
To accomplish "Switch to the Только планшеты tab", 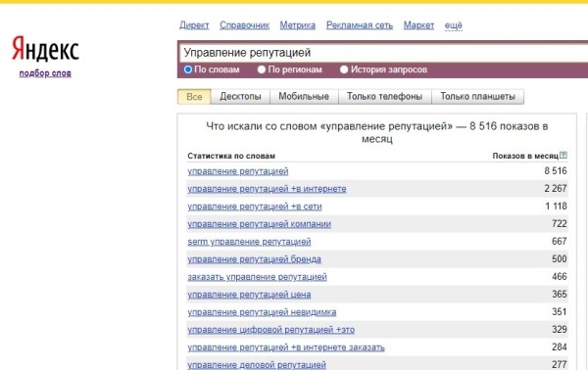I will [x=478, y=97].
